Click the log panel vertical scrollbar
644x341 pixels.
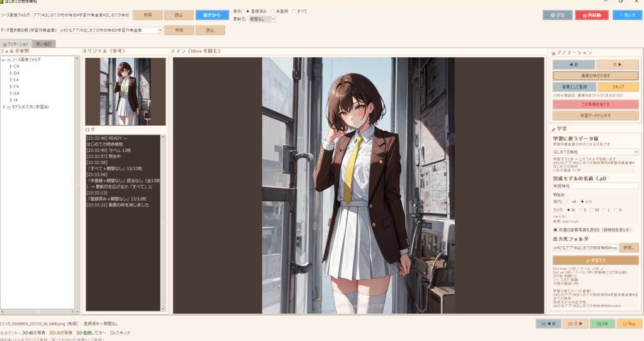tap(163, 223)
